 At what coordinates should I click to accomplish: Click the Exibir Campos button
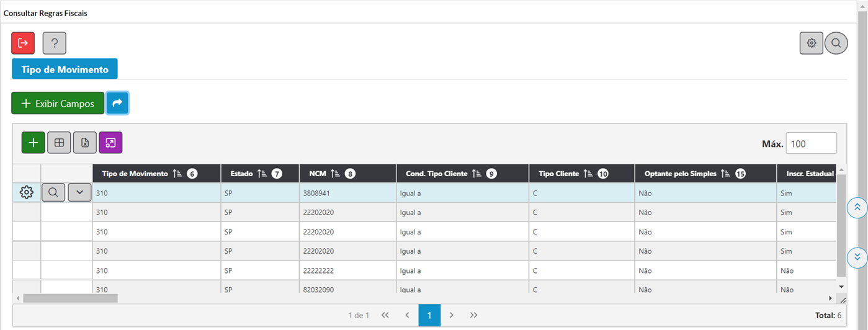click(58, 104)
